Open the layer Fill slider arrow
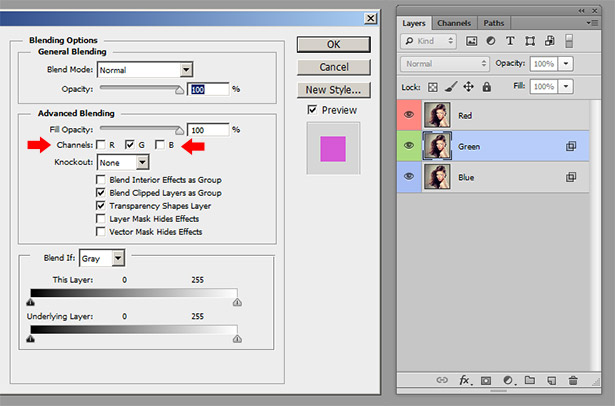 (566, 86)
